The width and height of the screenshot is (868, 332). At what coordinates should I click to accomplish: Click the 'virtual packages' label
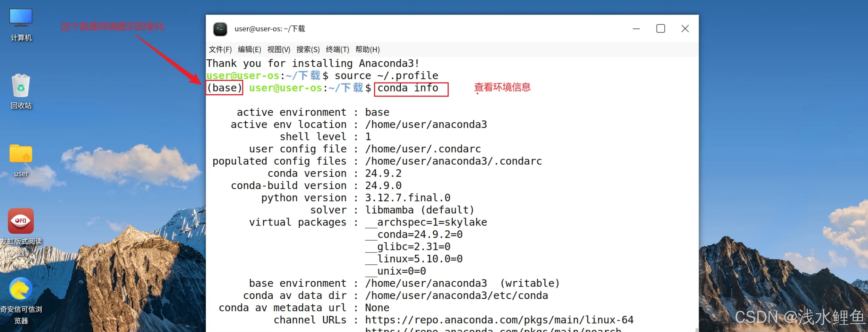point(298,222)
